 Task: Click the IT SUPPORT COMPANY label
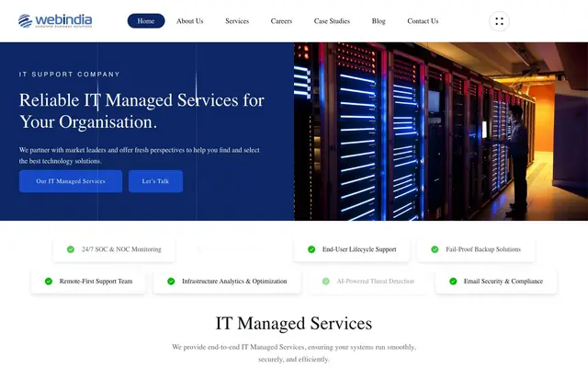coord(70,75)
